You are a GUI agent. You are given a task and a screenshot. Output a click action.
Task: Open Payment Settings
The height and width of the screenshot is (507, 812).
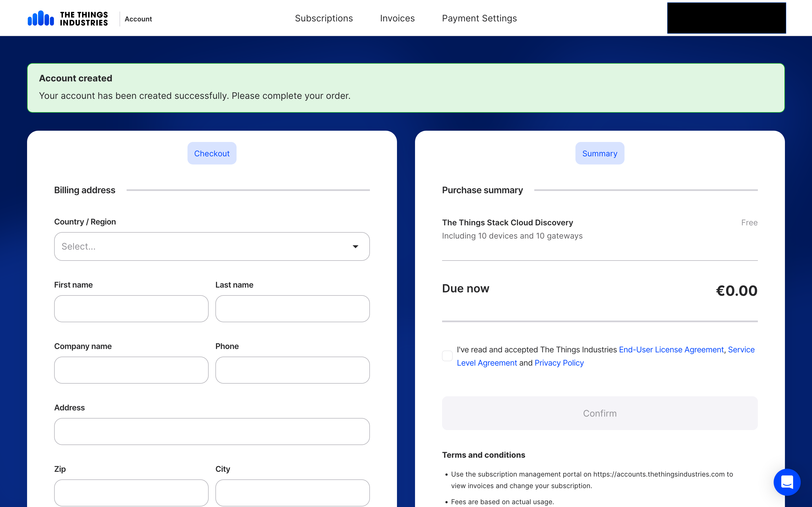pos(479,18)
